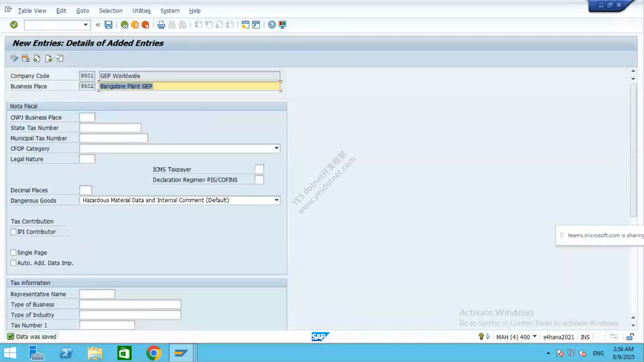644x362 pixels.
Task: Click the red Cancel icon
Action: coord(146,25)
